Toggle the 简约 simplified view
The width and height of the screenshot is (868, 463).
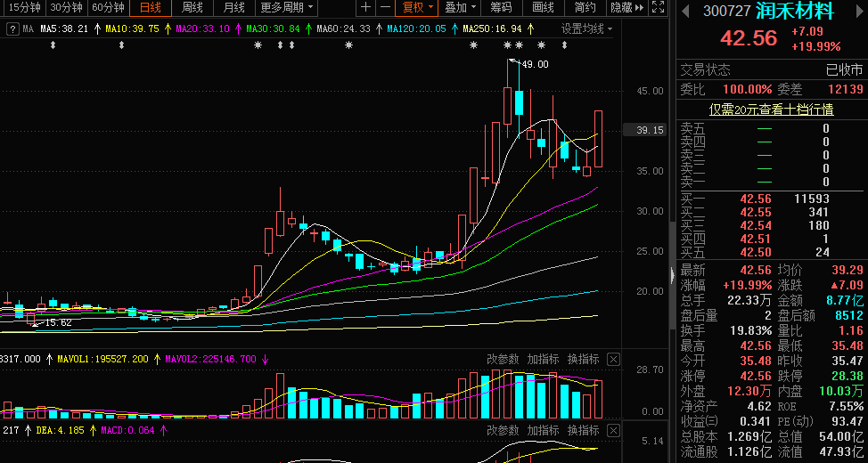tap(585, 8)
